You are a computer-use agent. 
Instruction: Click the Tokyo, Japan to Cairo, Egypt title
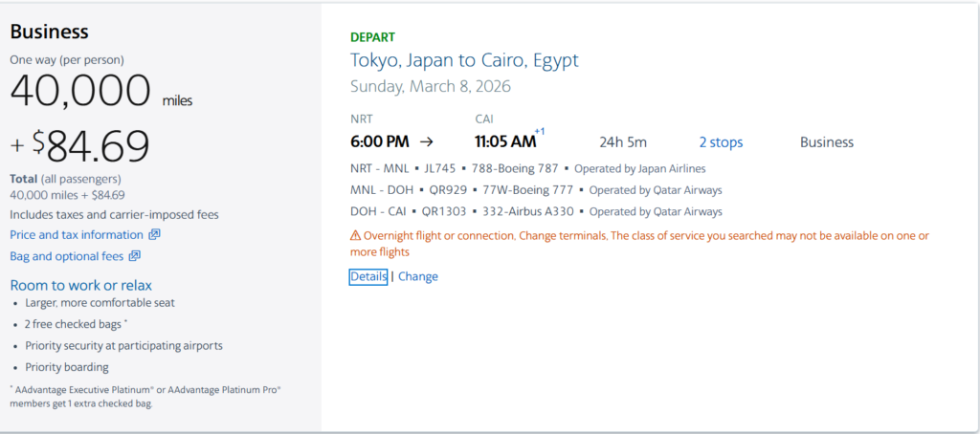(x=464, y=60)
